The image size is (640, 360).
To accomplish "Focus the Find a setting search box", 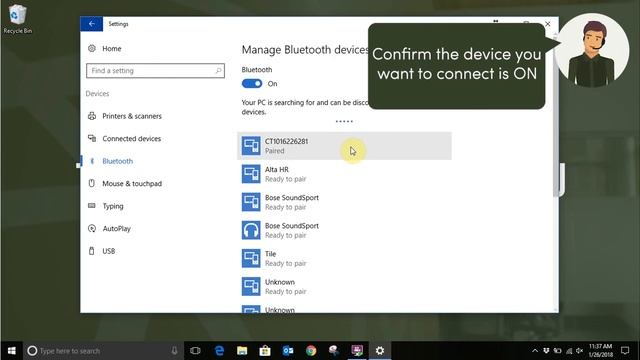I will coord(155,71).
